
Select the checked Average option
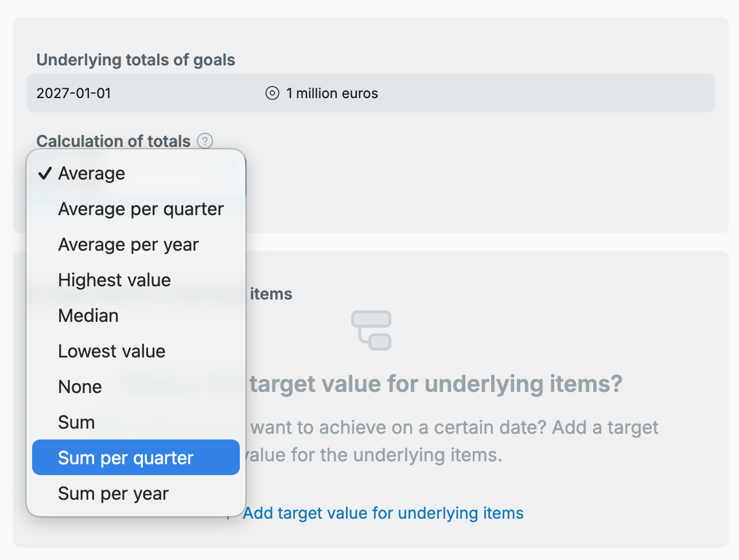coord(92,173)
